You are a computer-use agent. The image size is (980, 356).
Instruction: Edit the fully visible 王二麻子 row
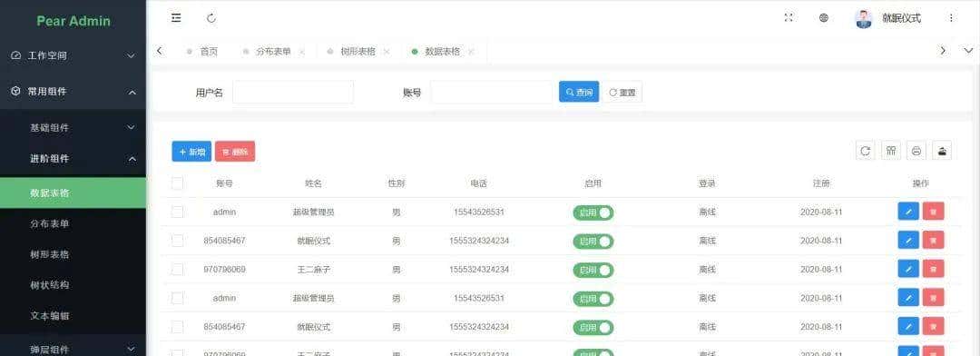tap(908, 269)
